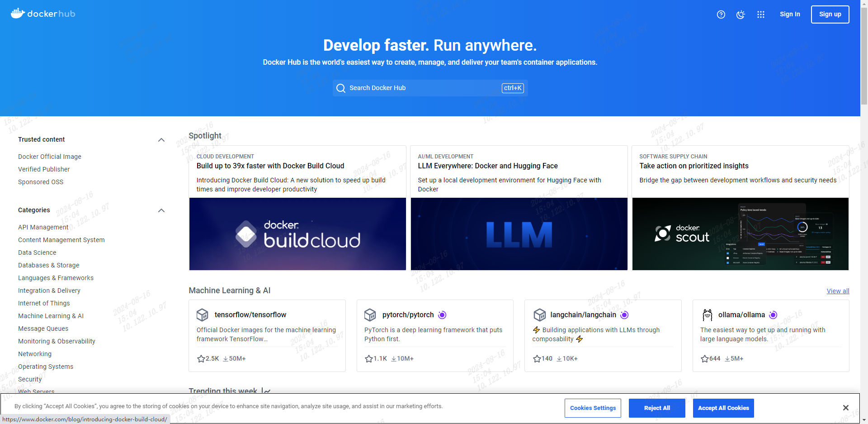This screenshot has height=424, width=868.
Task: Click Reject All cookies
Action: click(x=657, y=408)
